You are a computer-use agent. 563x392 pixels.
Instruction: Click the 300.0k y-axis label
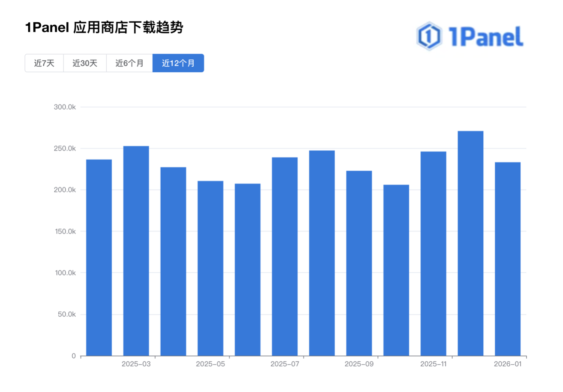pos(65,107)
